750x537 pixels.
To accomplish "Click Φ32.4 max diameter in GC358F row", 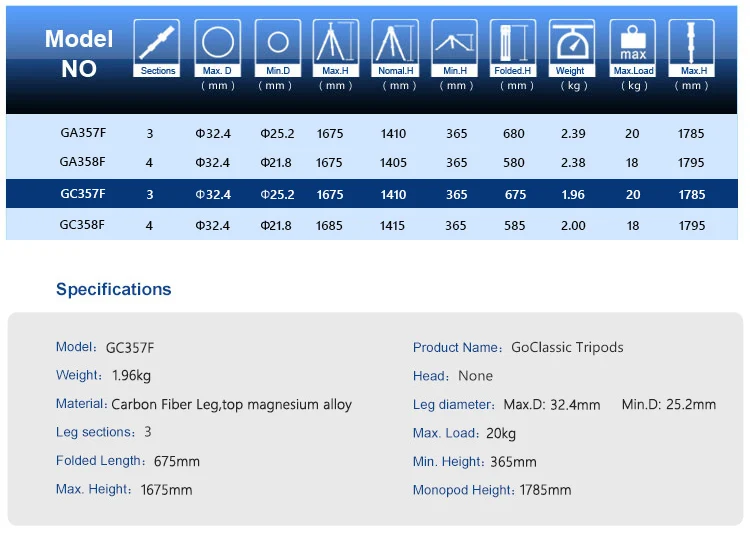I will [212, 225].
